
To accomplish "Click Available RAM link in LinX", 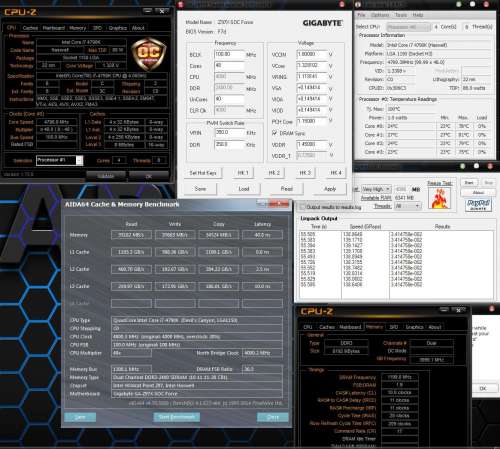I will 376,198.
